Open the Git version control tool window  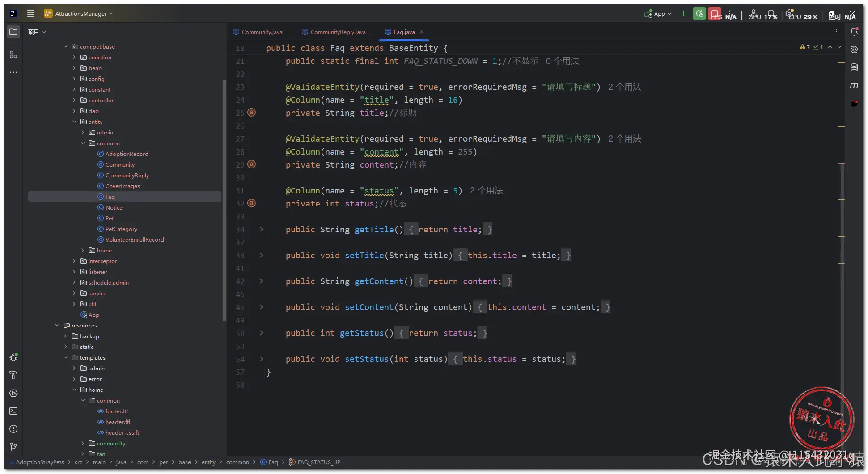click(13, 447)
